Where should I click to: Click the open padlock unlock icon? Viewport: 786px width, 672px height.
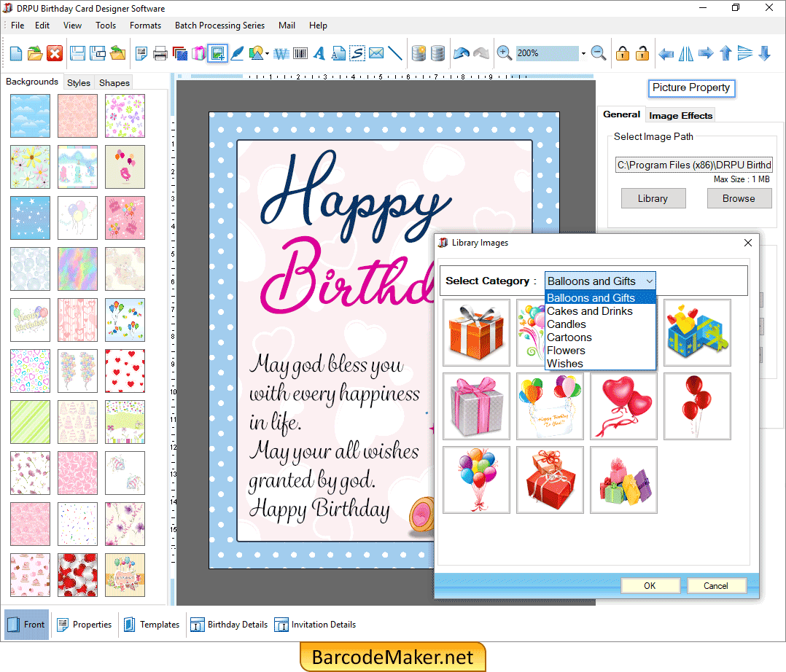pos(642,53)
